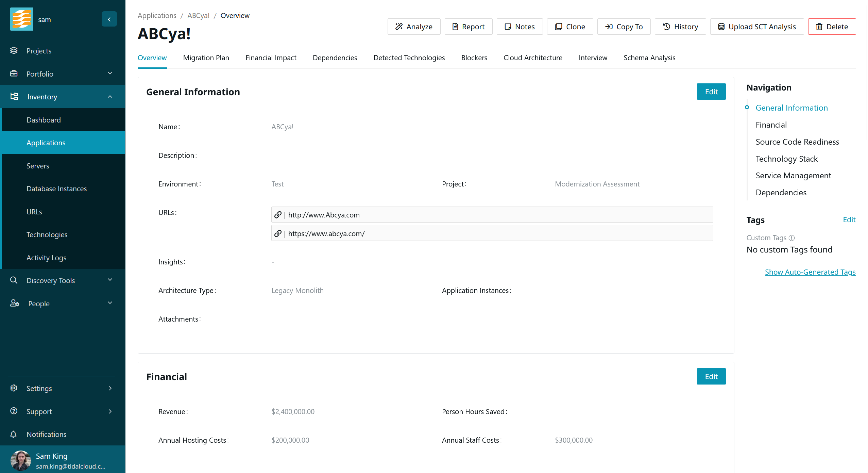Jump to Technology Stack section

point(786,159)
